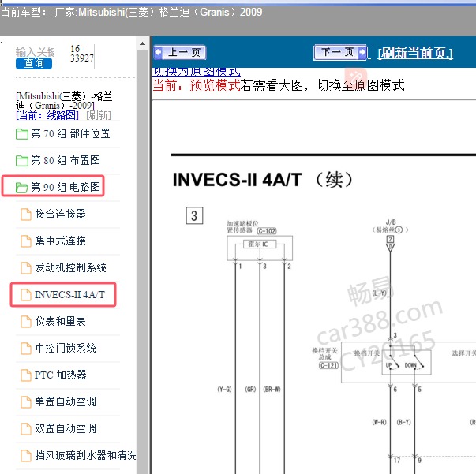Click the sidebar vertical scrollbar track

142,262
